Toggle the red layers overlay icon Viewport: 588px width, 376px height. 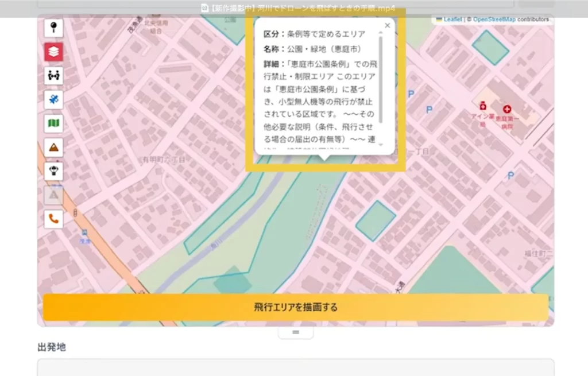click(53, 52)
